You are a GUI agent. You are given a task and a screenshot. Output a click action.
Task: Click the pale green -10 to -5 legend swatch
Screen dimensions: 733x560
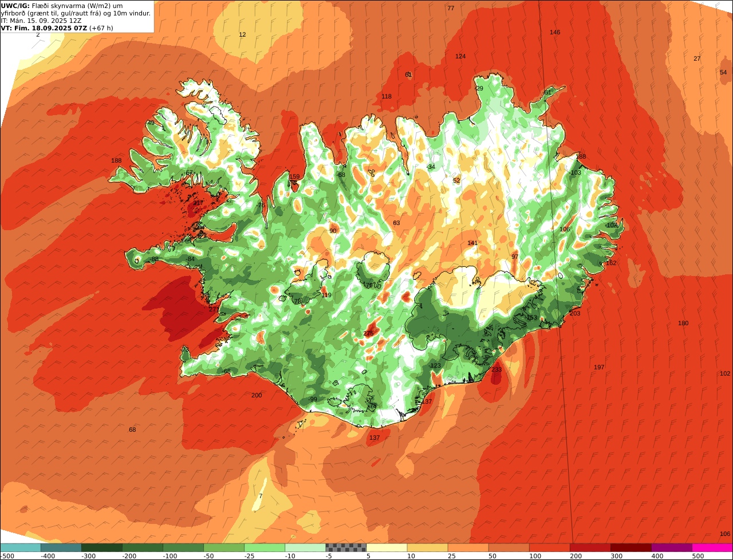point(305,547)
